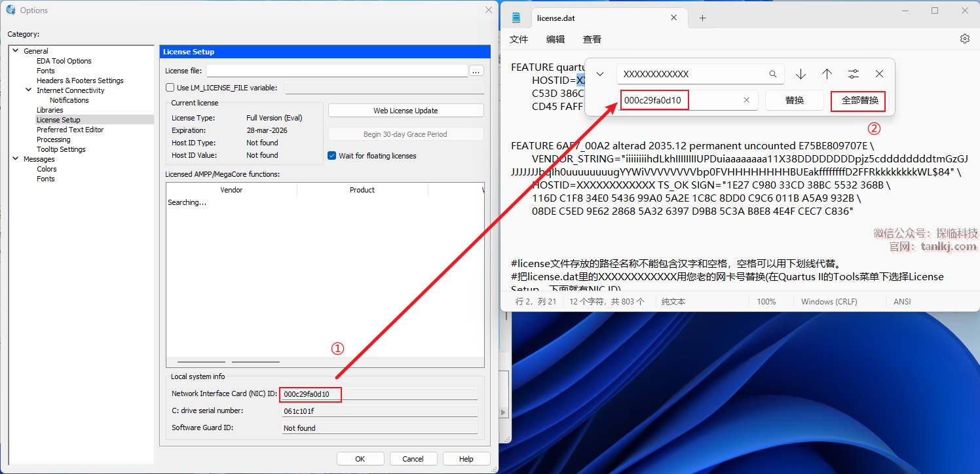Enable Use LM_LICENSE_FILE variable checkbox
Screen dimensions: 980x474
pos(170,88)
